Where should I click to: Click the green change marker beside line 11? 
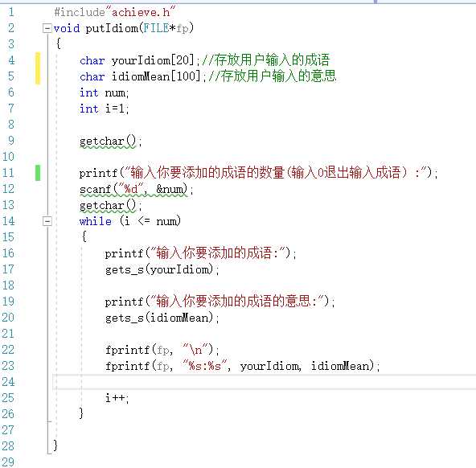point(38,173)
